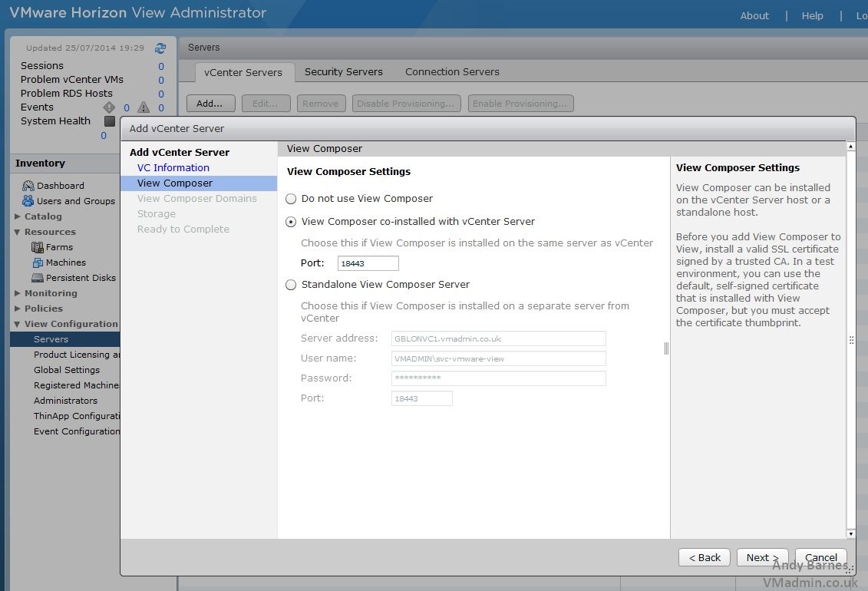Open Registered Machines
868x591 pixels.
click(77, 385)
